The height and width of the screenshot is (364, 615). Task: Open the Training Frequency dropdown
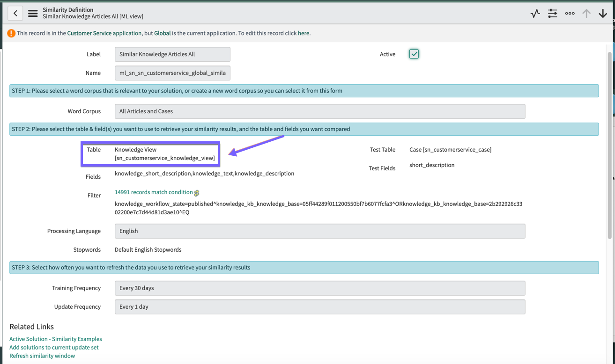tap(320, 288)
